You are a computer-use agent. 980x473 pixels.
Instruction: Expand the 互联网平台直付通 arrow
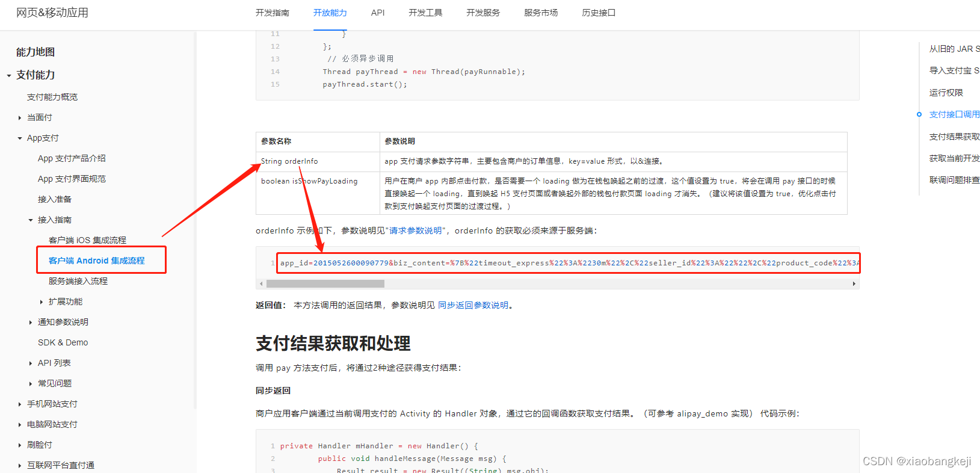(20, 466)
